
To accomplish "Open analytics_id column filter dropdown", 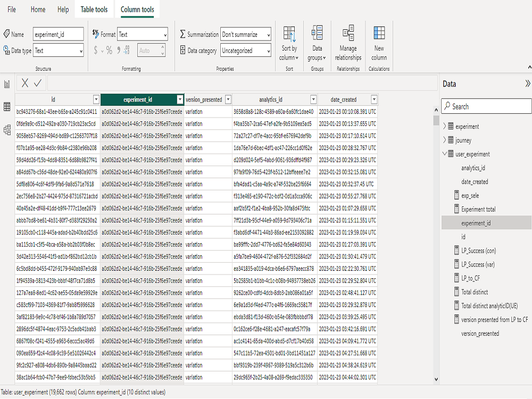I will [x=313, y=99].
